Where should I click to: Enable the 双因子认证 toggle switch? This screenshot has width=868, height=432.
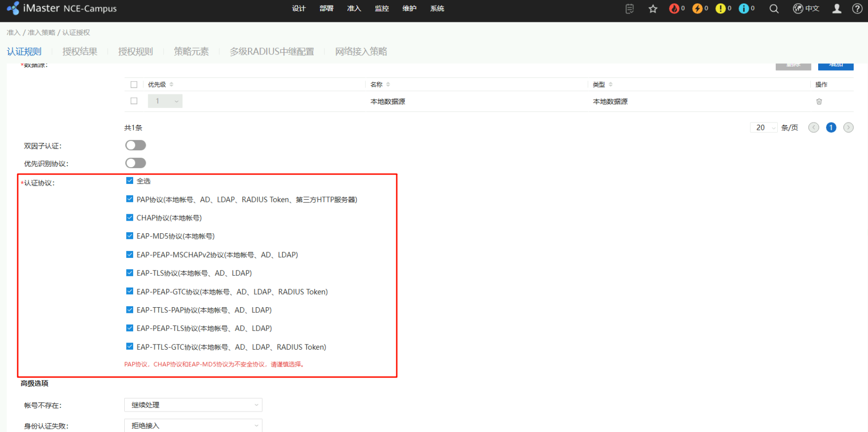136,145
